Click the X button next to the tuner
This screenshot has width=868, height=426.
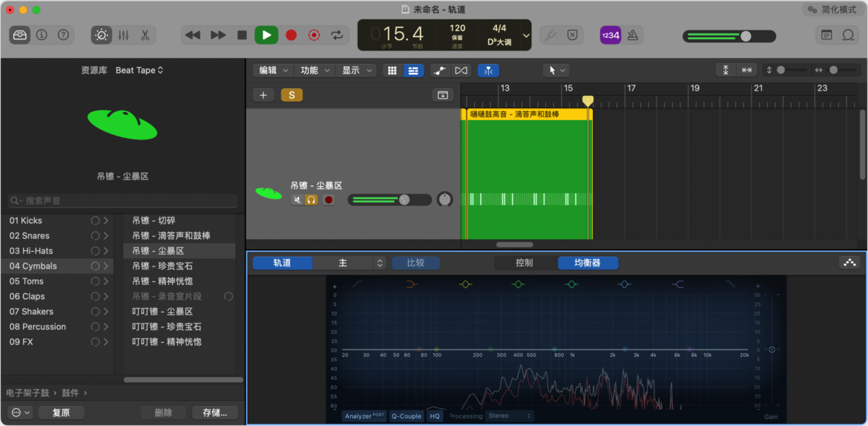point(573,35)
